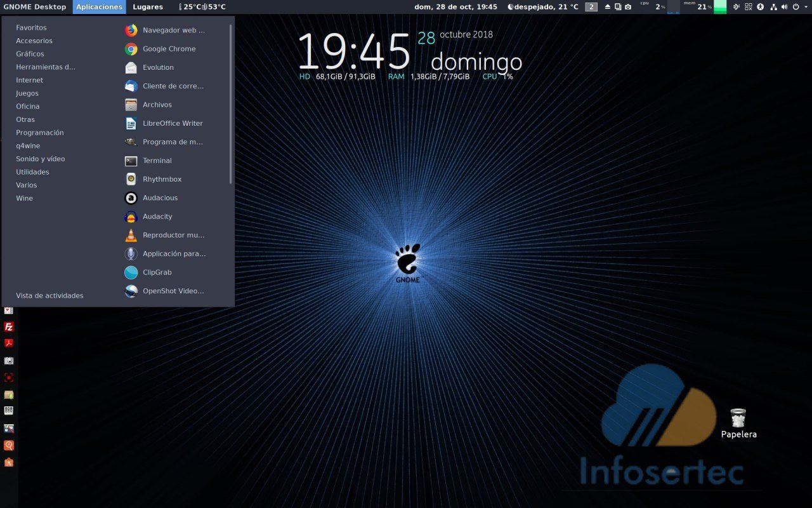812x508 pixels.
Task: Open the date and time calendar dropdown
Action: tap(455, 7)
